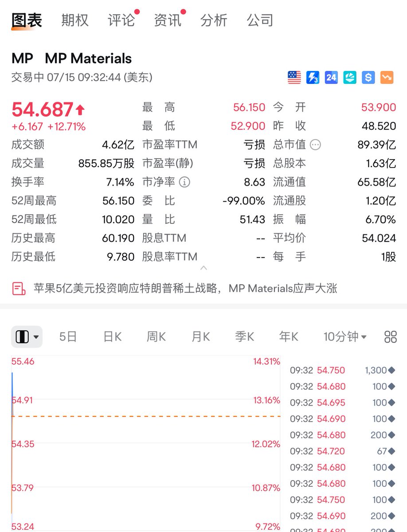The width and height of the screenshot is (407, 532).
Task: Tap the 52周最低 value 10.020
Action: [118, 219]
